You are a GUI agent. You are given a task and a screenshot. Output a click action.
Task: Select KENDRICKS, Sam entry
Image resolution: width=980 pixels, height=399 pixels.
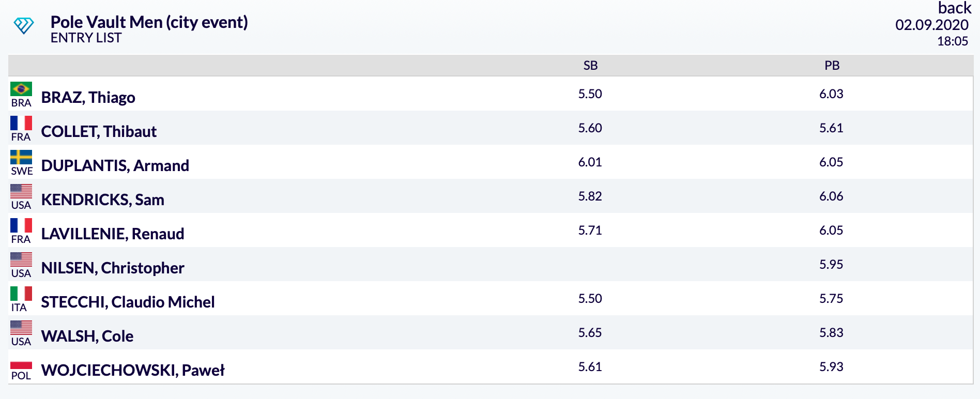(x=103, y=199)
